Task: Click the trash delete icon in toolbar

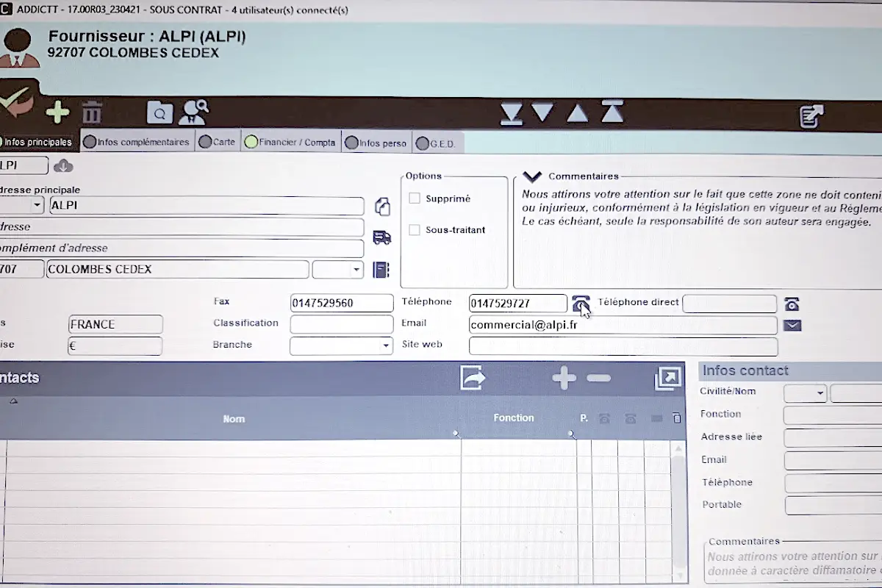Action: coord(92,113)
